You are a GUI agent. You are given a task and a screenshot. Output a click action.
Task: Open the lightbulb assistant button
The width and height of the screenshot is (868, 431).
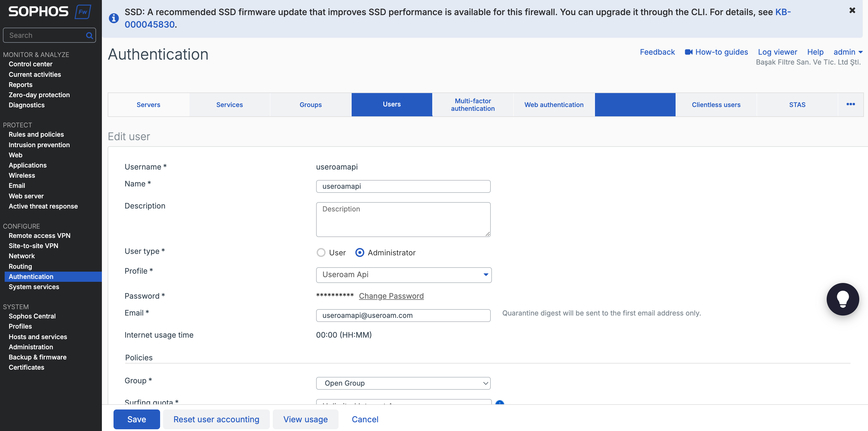point(842,299)
